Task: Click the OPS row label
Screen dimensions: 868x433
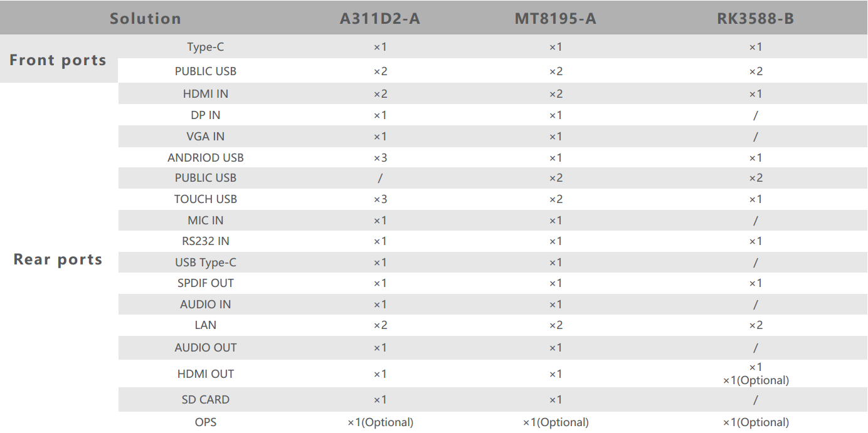Action: (x=206, y=422)
